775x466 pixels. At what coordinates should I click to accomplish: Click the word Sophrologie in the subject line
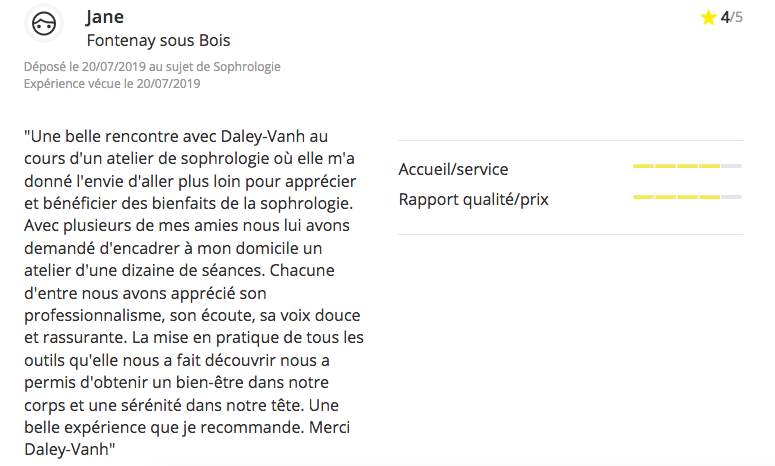pos(247,67)
